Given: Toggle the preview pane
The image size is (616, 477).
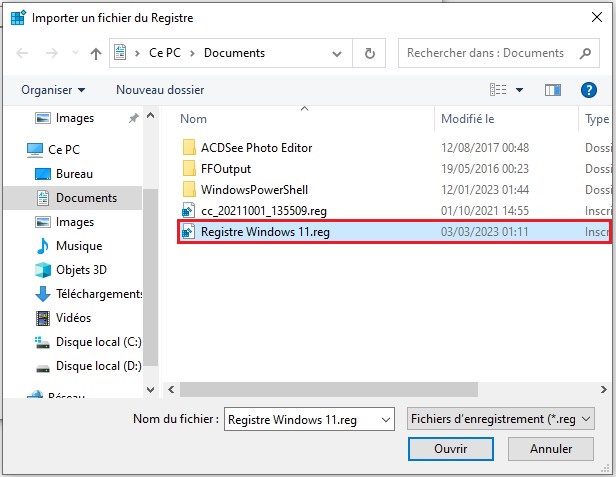Looking at the screenshot, I should pyautogui.click(x=553, y=90).
